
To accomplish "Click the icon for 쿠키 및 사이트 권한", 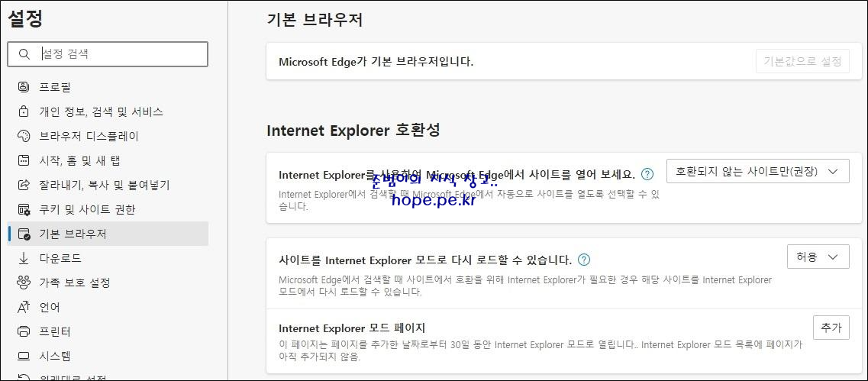I will click(x=23, y=209).
